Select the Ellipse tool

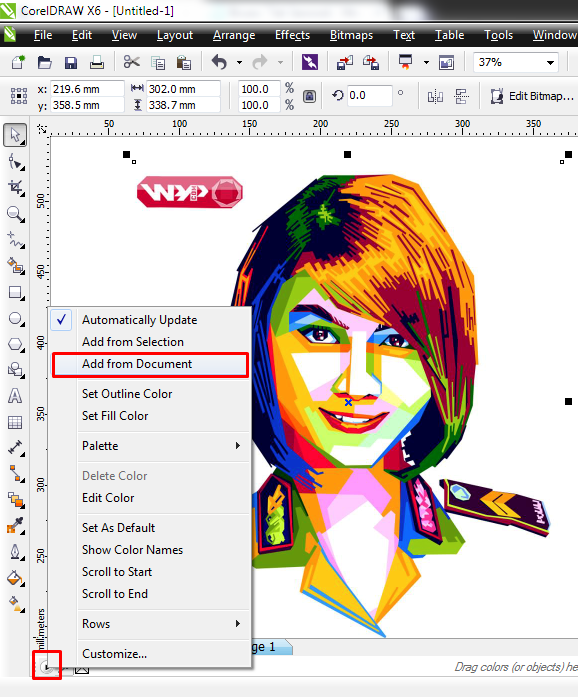point(15,318)
